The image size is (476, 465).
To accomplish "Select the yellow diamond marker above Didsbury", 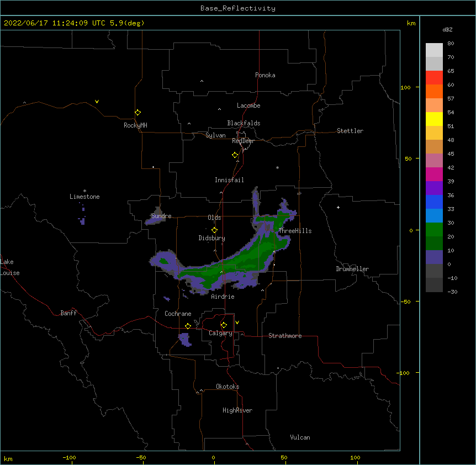I will pyautogui.click(x=215, y=230).
